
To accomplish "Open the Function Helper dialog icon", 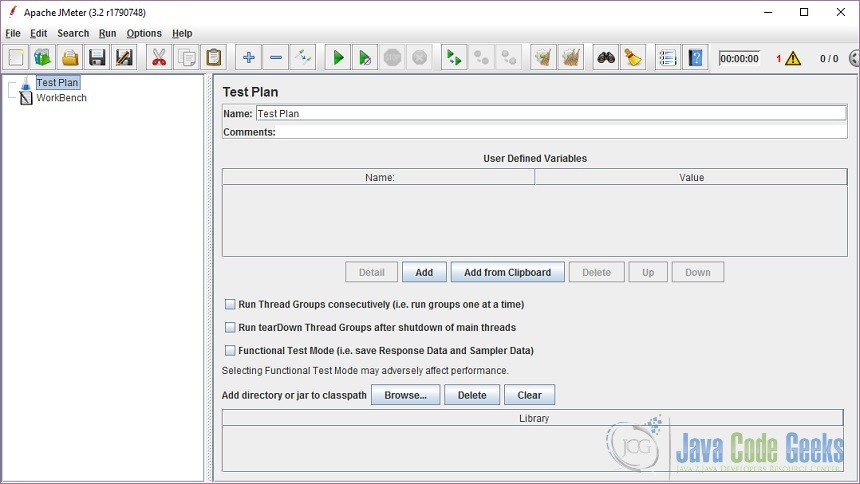I will tap(668, 57).
